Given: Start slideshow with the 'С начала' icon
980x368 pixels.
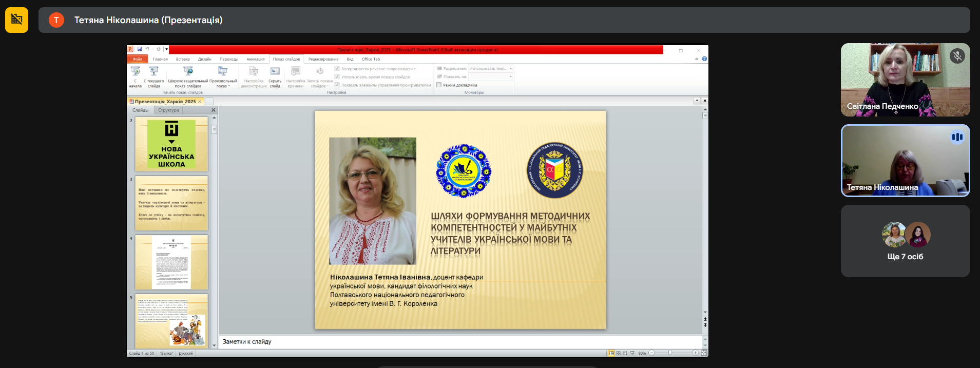Looking at the screenshot, I should [x=135, y=72].
